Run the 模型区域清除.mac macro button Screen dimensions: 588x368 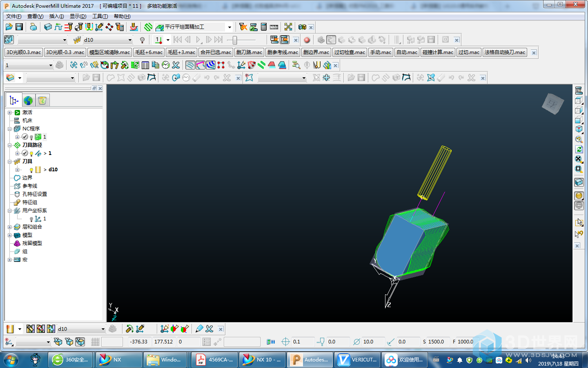point(109,52)
